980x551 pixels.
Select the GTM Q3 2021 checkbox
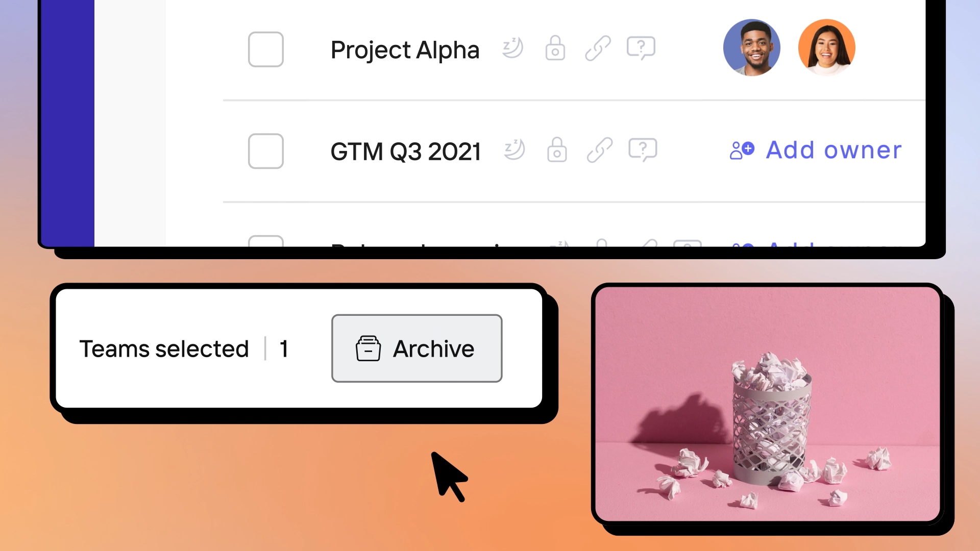click(266, 151)
